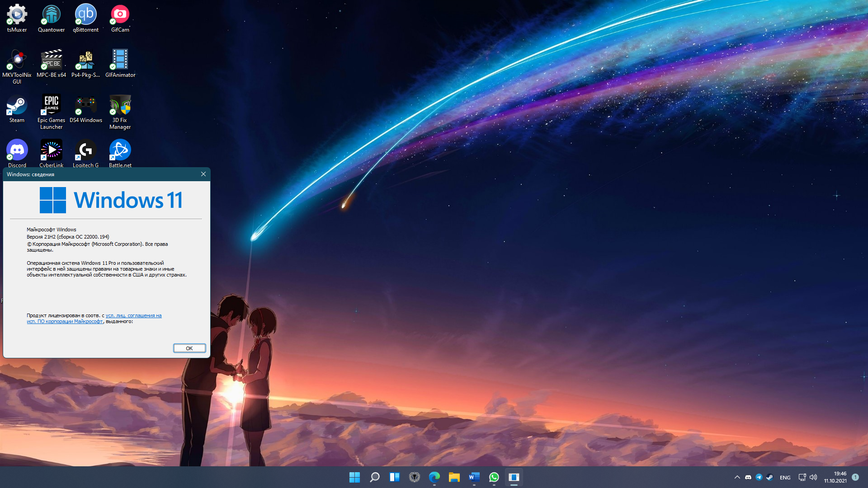Open the volume control in tray

[813, 477]
